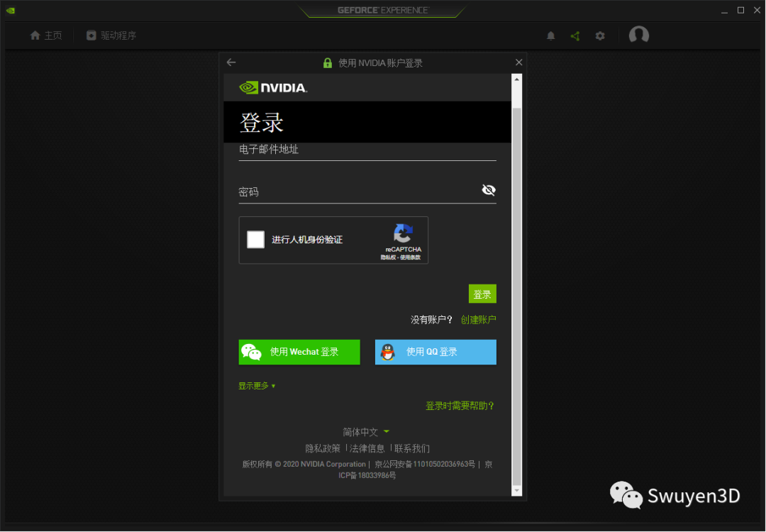This screenshot has width=766, height=532.
Task: Click the 创建账户 link
Action: coord(478,319)
